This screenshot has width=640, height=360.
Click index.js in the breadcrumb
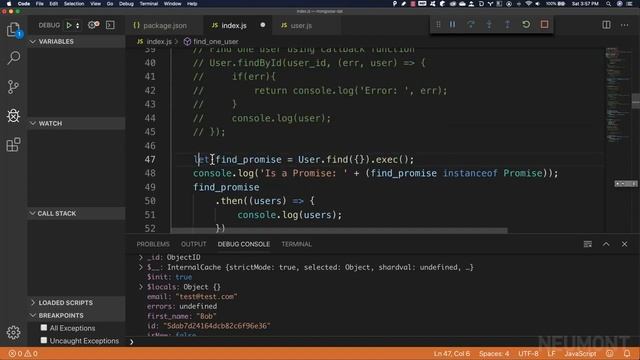[159, 42]
